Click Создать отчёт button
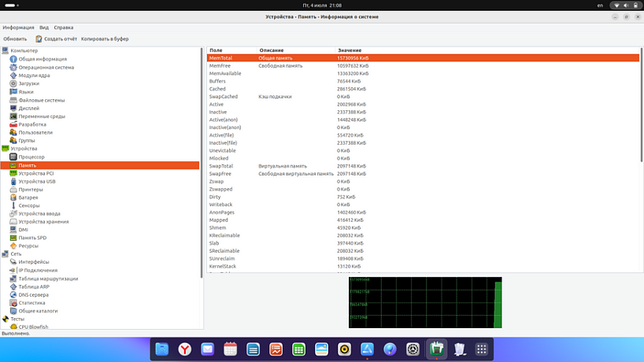 click(55, 39)
